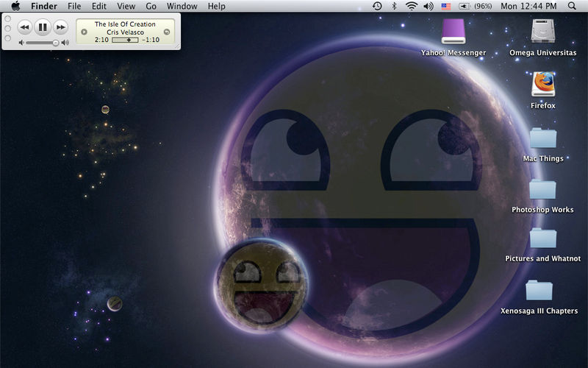Click the elapsed time 2:10

101,40
